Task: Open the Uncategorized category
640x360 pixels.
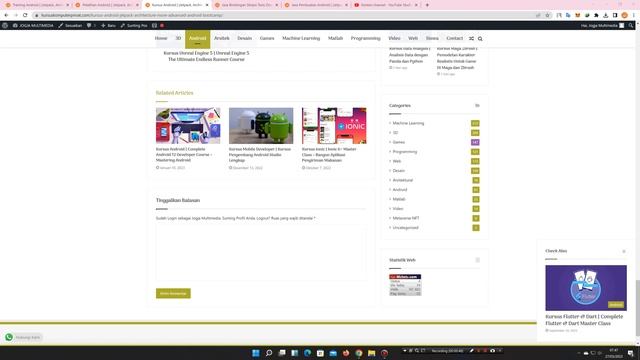Action: [405, 228]
